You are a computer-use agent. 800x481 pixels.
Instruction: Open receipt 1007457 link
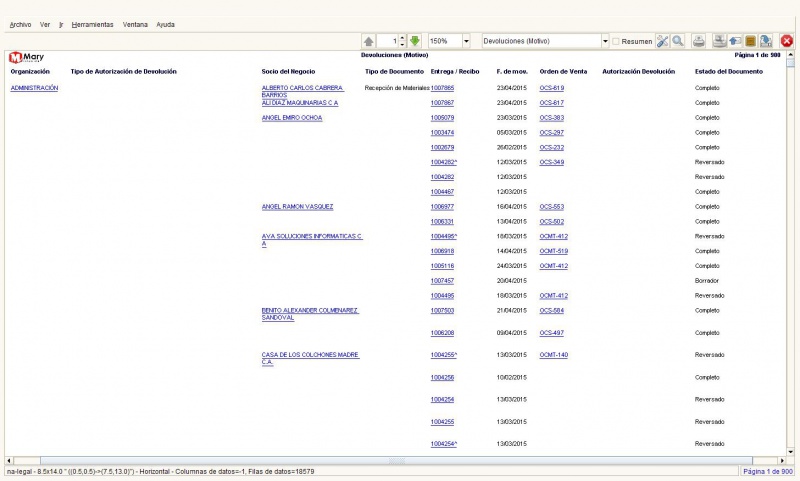[x=442, y=281]
